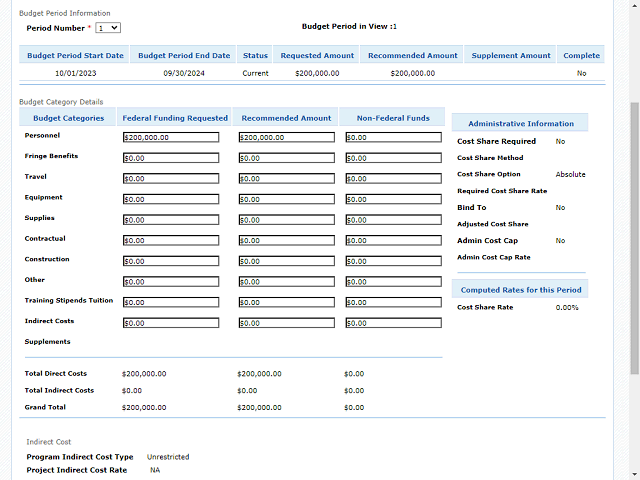640x480 pixels.
Task: Click Construction Non-Federal Funds input
Action: coord(392,261)
